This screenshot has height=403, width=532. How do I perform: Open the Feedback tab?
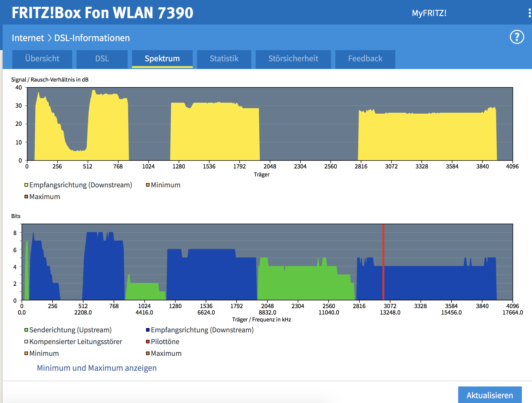365,59
